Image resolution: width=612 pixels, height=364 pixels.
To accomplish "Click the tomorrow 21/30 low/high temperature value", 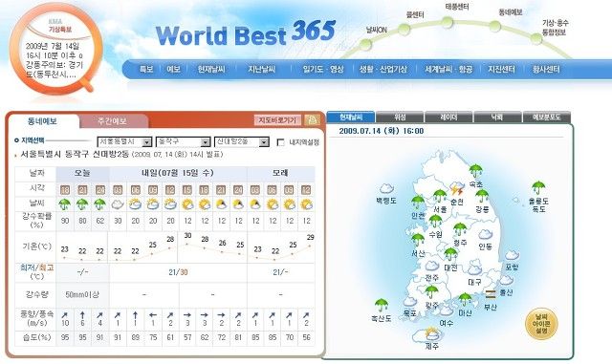I will (178, 272).
